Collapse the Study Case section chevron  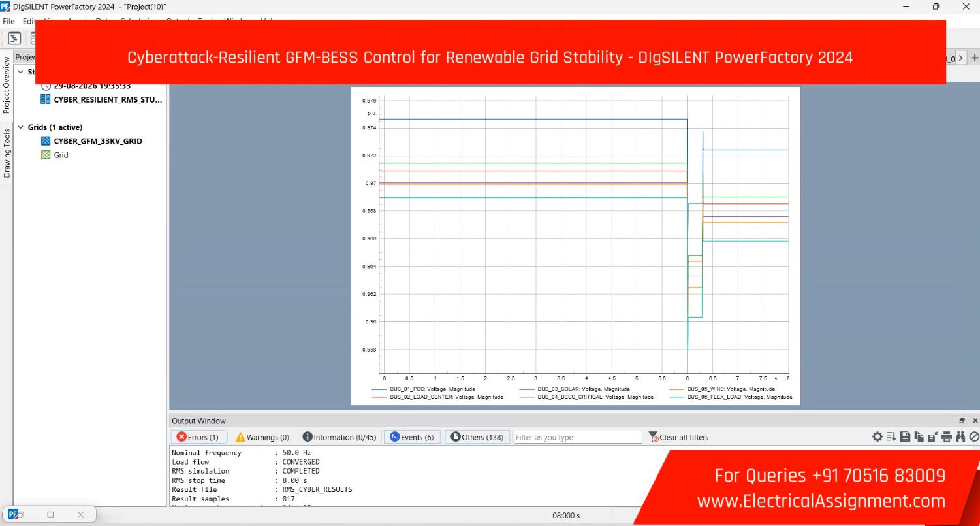click(x=20, y=72)
